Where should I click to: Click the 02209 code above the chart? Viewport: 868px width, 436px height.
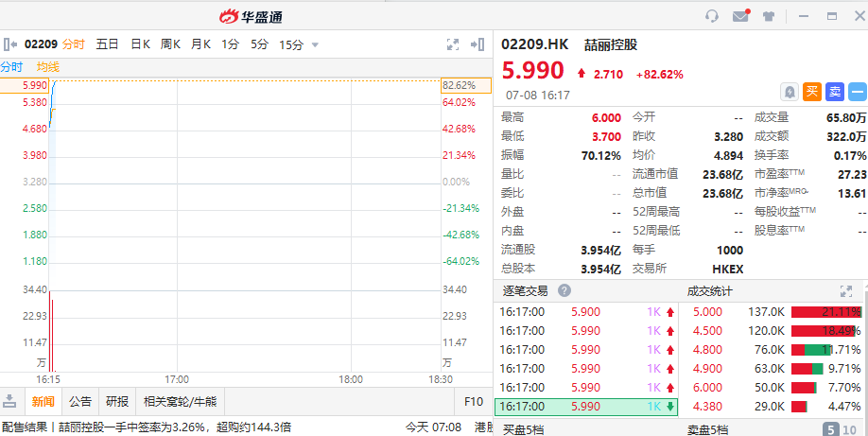pos(41,44)
